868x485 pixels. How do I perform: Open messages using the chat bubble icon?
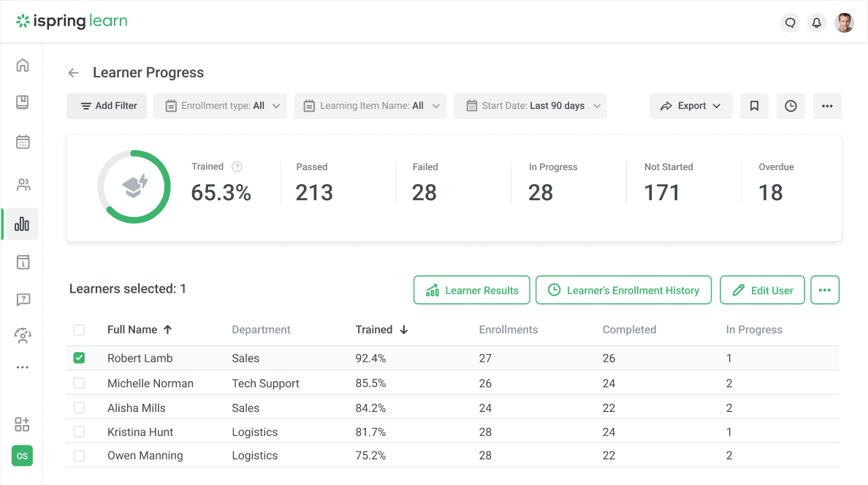click(790, 23)
